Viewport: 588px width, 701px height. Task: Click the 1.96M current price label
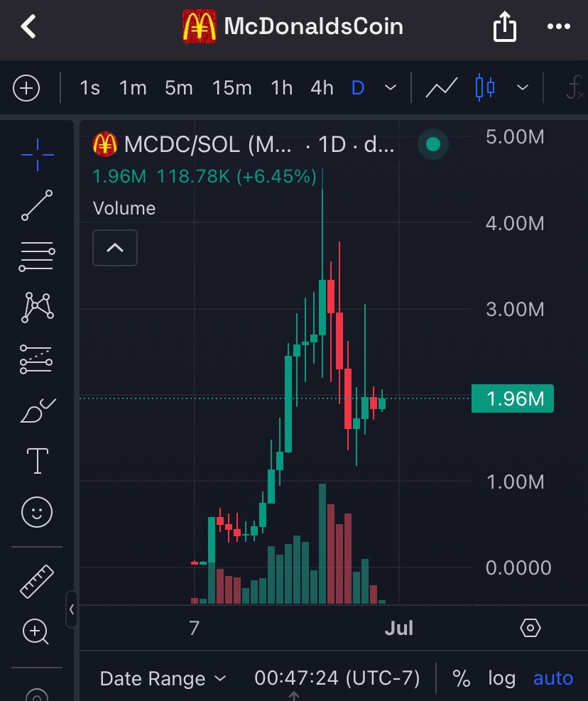tap(513, 398)
